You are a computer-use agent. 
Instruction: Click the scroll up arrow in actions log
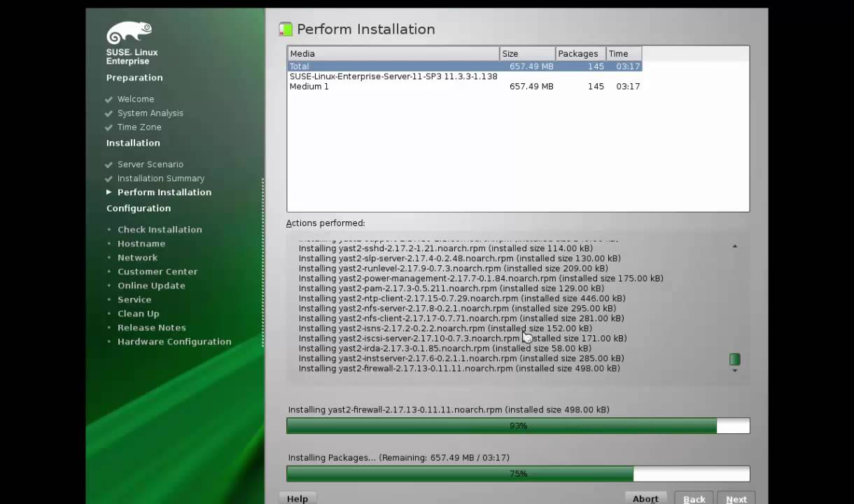[734, 246]
